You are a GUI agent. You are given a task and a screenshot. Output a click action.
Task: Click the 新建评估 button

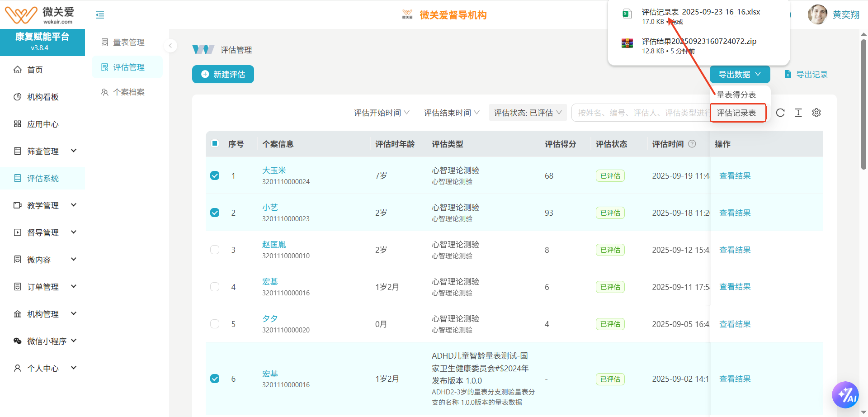tap(223, 74)
